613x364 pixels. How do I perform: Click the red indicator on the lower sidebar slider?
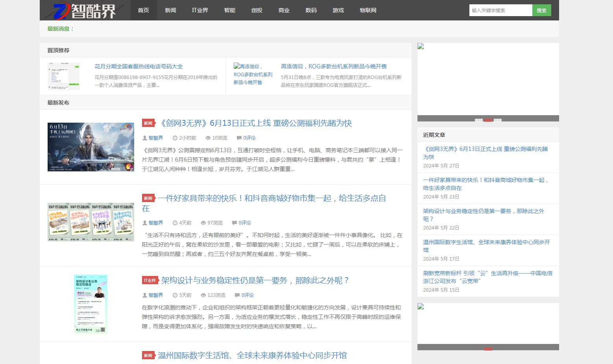[488, 349]
